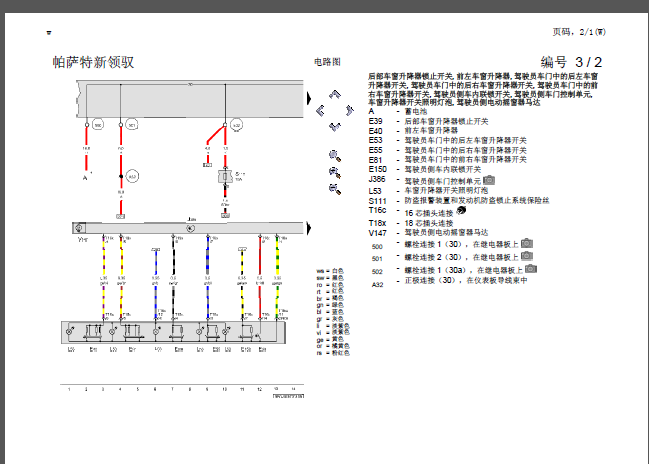Open camera icon on the 501 bolt connection row
The height and width of the screenshot is (464, 649).
click(526, 256)
